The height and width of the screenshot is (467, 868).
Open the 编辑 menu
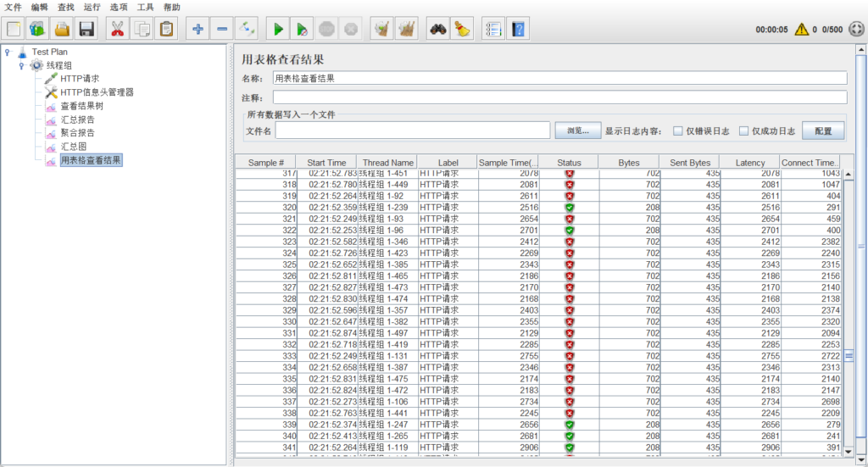(39, 7)
